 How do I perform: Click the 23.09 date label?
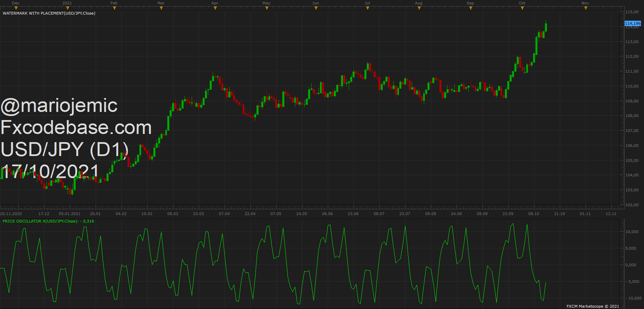click(x=508, y=214)
